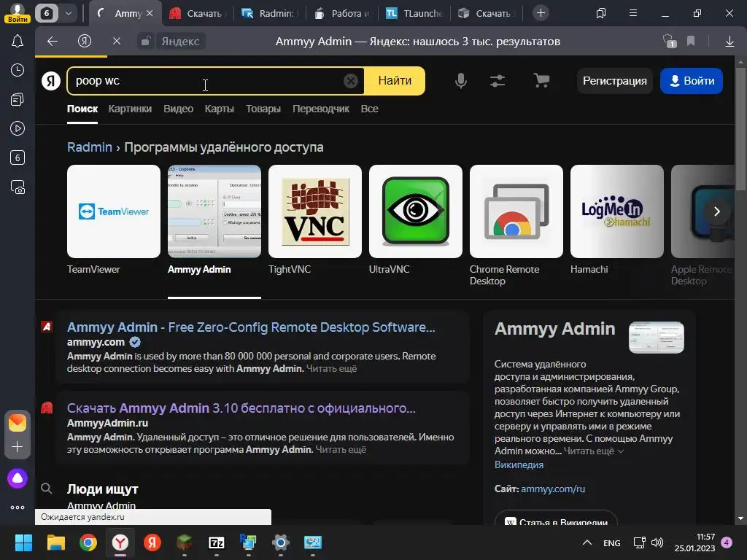Switch to Работа tab

(341, 13)
